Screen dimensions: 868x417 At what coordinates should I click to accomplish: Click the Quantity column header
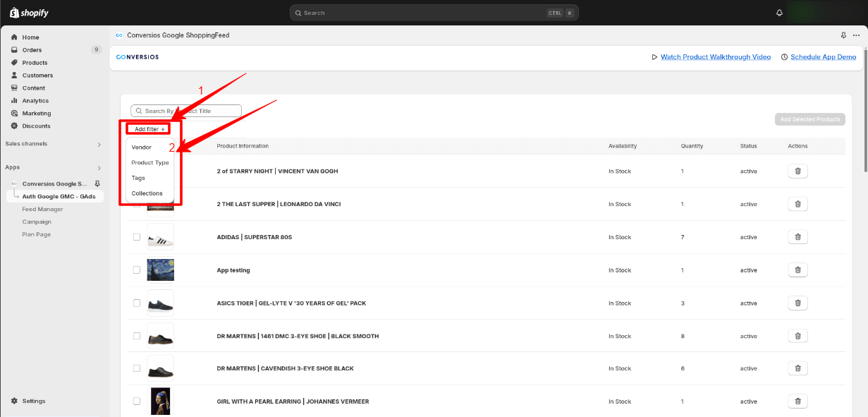click(692, 146)
